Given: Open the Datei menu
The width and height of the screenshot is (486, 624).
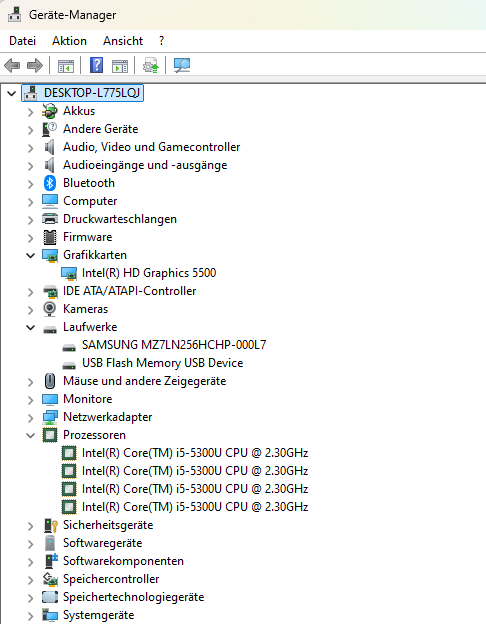Looking at the screenshot, I should click(23, 41).
